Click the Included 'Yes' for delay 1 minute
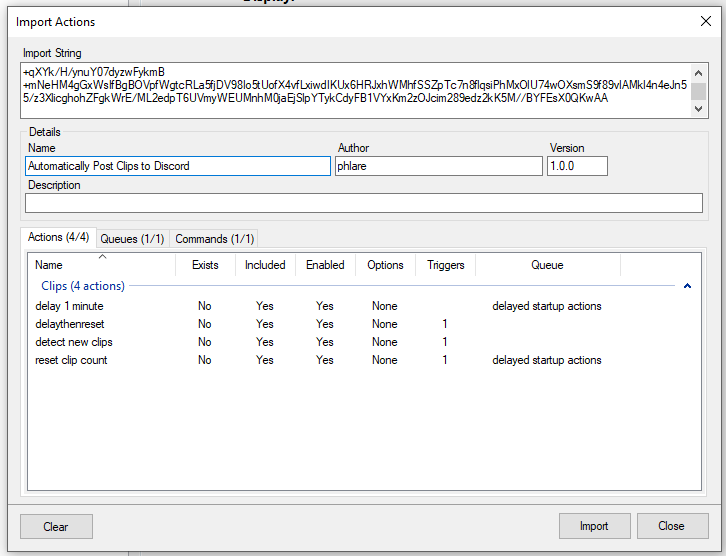The height and width of the screenshot is (556, 726). [265, 306]
